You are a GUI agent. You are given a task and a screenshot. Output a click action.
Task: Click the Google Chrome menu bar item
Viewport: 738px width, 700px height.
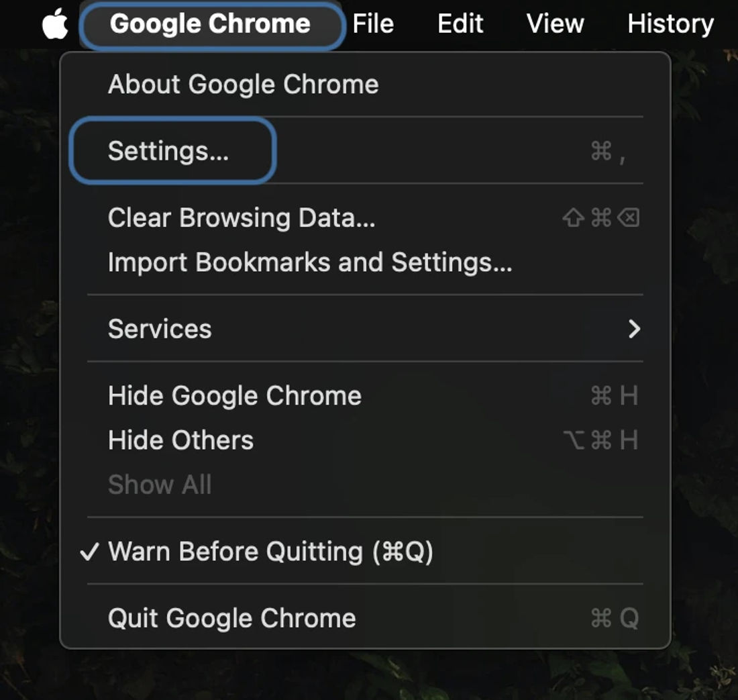pyautogui.click(x=210, y=23)
